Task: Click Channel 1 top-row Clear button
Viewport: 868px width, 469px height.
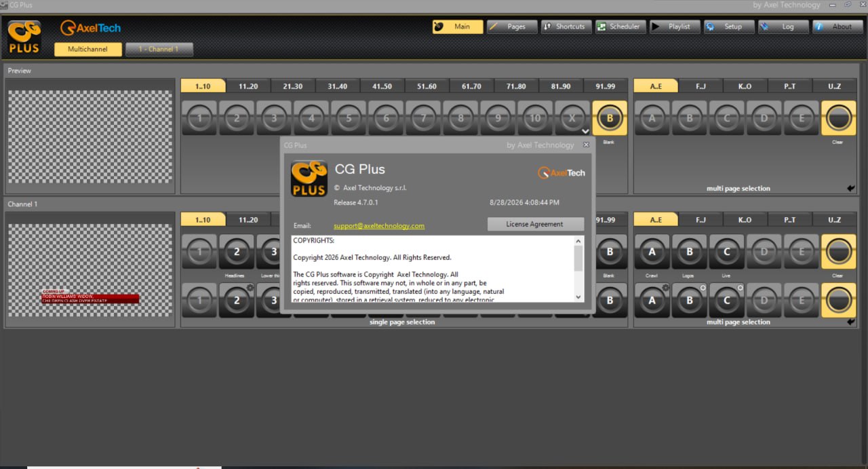Action: pos(839,252)
